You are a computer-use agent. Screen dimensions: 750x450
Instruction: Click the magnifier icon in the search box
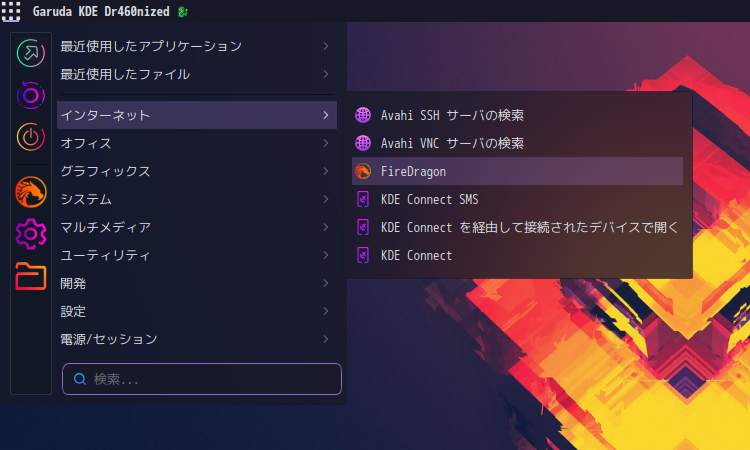click(80, 379)
